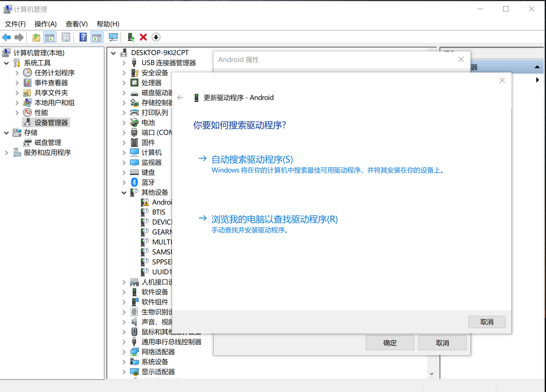Collapse the 系统工具 tree node
This screenshot has width=546, height=392.
tap(6, 63)
